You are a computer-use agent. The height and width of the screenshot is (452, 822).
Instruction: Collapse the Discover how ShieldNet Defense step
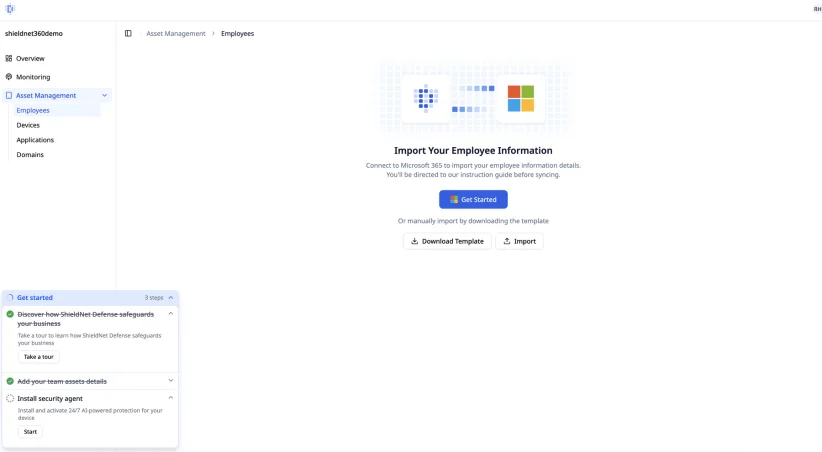click(x=171, y=314)
